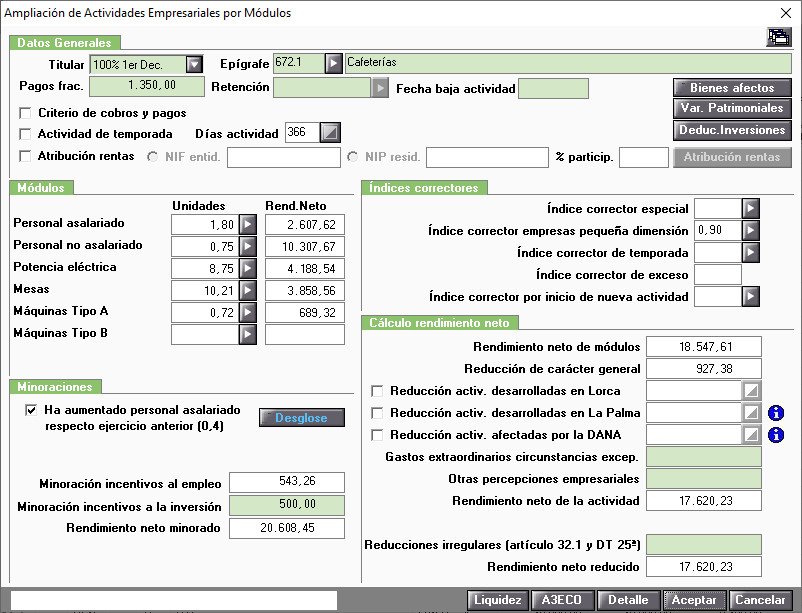802x613 pixels.
Task: Click the DANA reduction calculation icon
Action: [751, 435]
